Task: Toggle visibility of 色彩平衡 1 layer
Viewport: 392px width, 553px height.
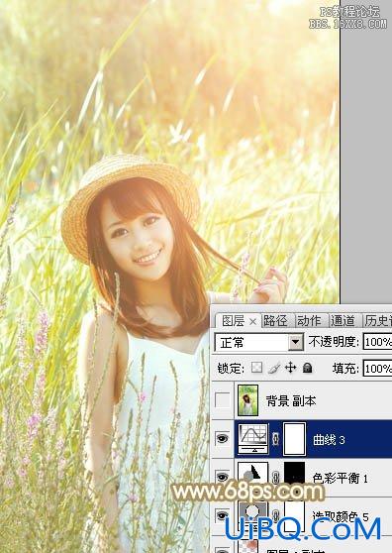Action: click(222, 477)
